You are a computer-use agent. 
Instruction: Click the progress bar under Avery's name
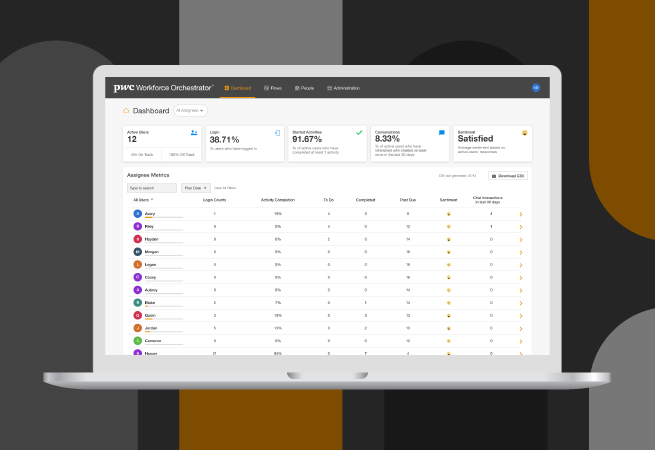pyautogui.click(x=164, y=218)
